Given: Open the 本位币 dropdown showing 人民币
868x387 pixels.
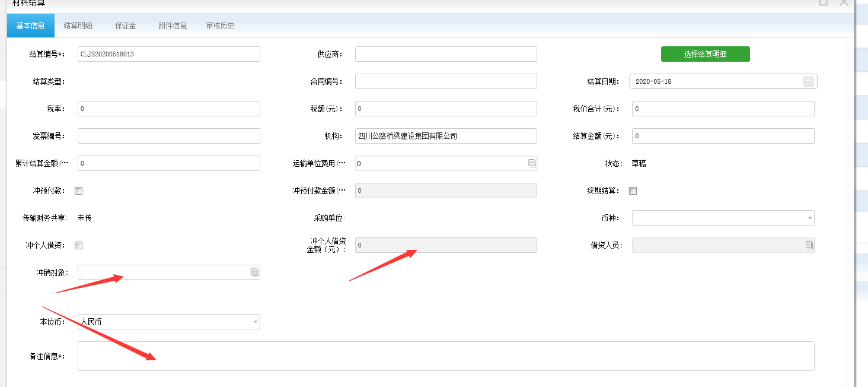Looking at the screenshot, I should 256,322.
